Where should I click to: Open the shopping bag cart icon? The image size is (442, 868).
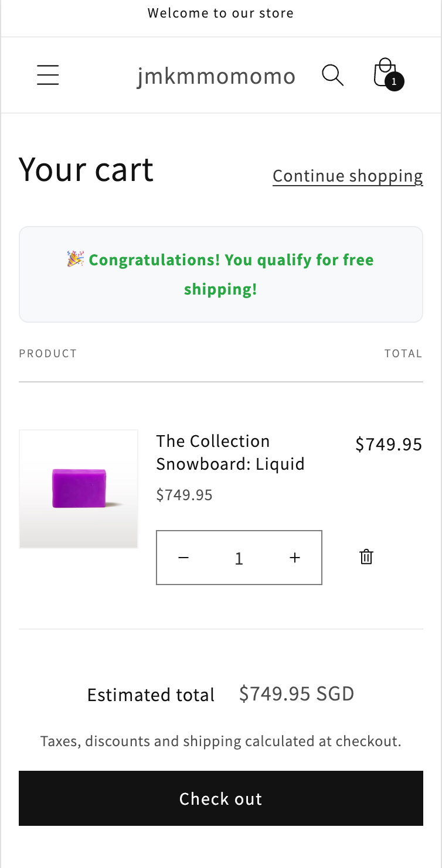click(x=385, y=74)
